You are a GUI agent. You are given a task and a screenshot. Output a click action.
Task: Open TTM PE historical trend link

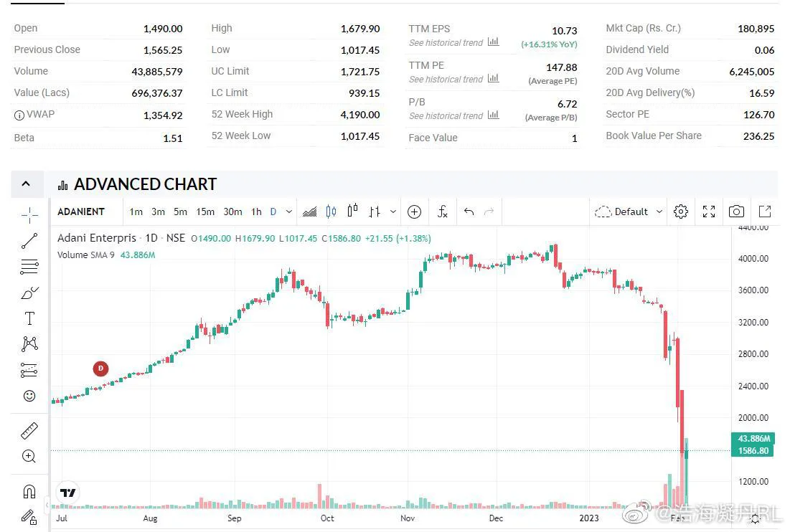[x=454, y=79]
